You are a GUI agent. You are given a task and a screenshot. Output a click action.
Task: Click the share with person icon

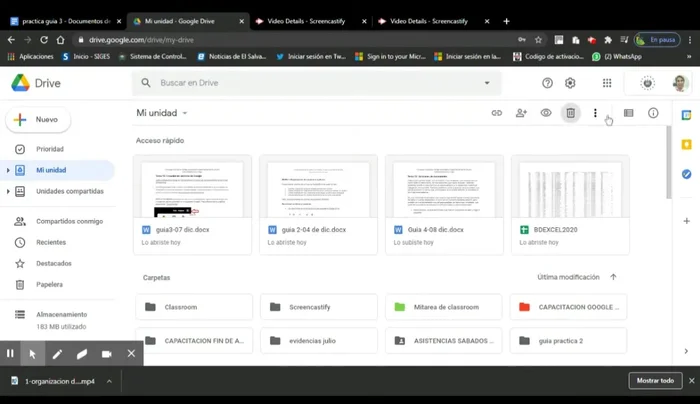tap(521, 113)
